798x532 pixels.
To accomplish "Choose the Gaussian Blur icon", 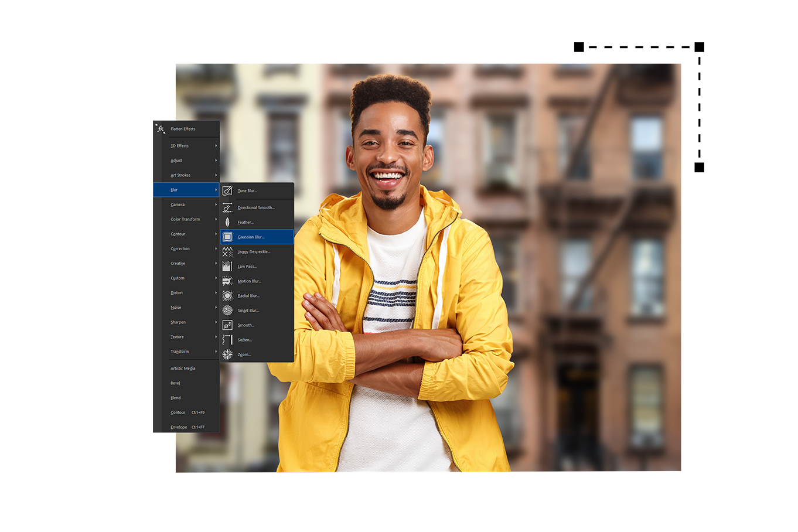I will click(227, 237).
